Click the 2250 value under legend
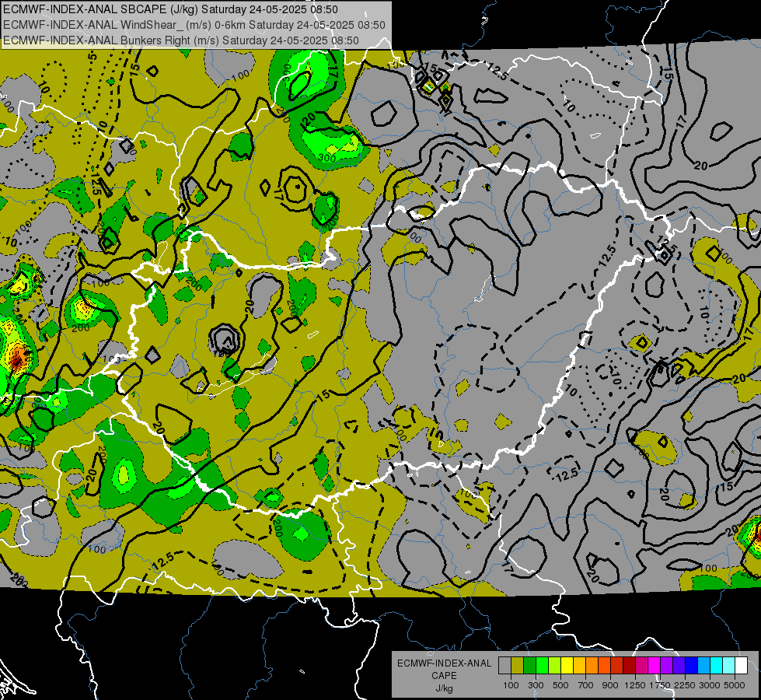 [x=685, y=685]
